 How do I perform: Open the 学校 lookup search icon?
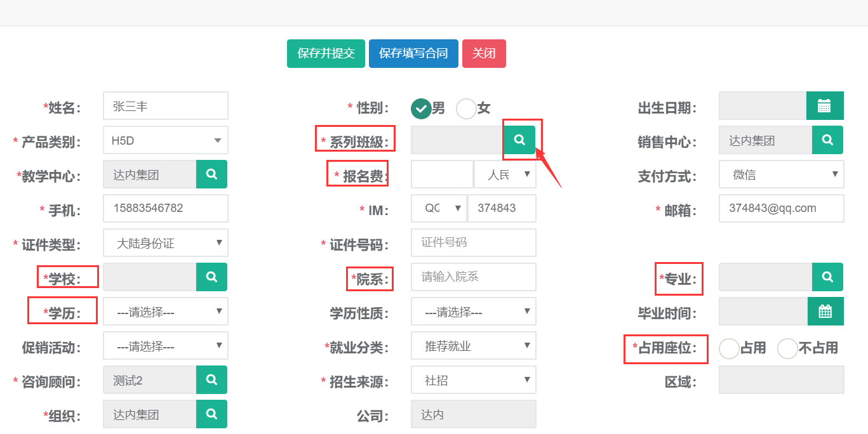[211, 277]
